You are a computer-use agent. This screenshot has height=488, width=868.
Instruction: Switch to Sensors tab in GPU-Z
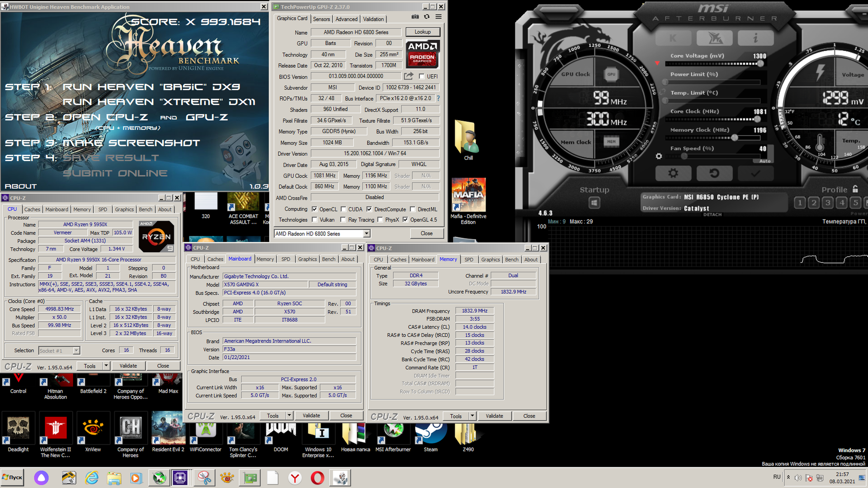[x=321, y=19]
